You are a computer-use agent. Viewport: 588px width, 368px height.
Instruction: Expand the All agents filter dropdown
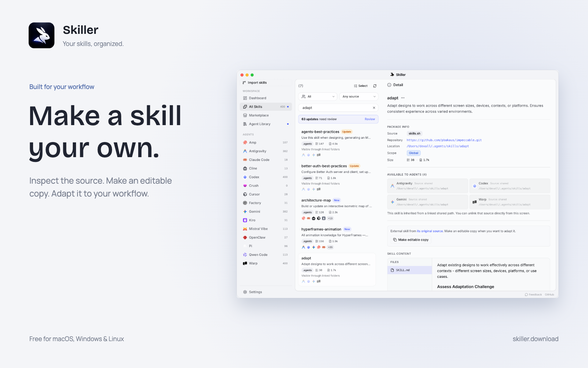(318, 96)
